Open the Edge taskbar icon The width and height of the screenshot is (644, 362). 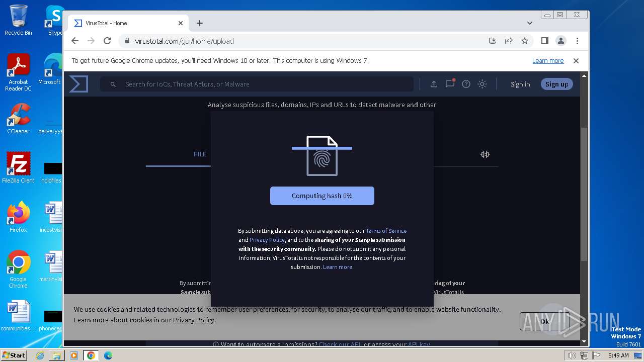[x=108, y=355]
